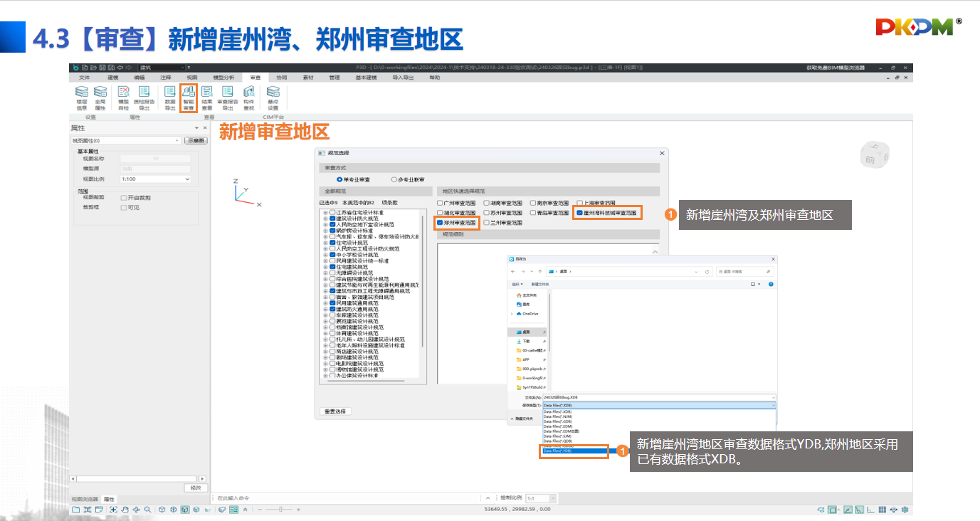The height and width of the screenshot is (521, 980).
Task: Select Data Files(*.YDB) from the list
Action: click(575, 451)
